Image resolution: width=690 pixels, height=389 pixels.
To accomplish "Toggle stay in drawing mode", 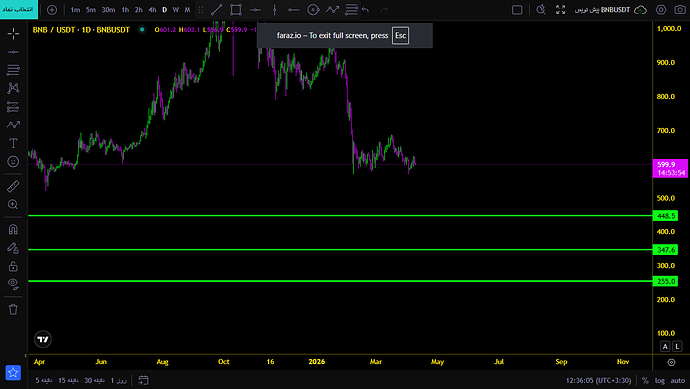I will point(13,248).
